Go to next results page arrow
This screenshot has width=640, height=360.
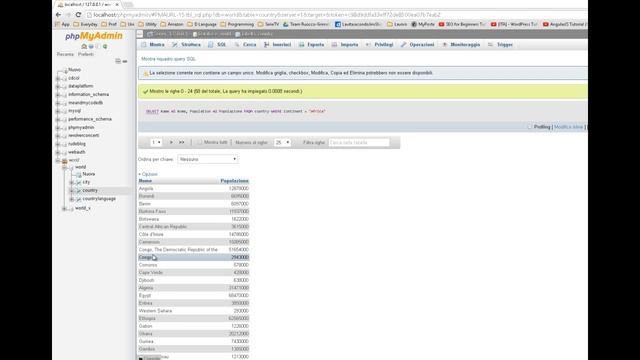pyautogui.click(x=171, y=142)
